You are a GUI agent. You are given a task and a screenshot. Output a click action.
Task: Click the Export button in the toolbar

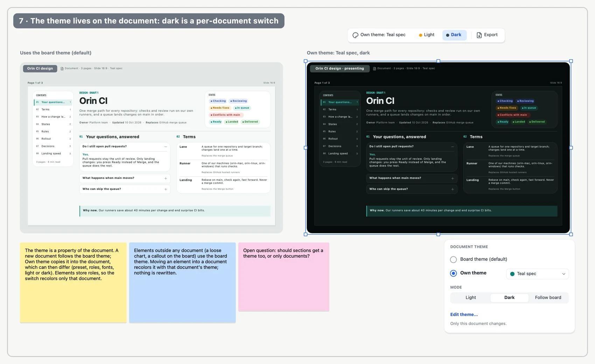pos(487,35)
